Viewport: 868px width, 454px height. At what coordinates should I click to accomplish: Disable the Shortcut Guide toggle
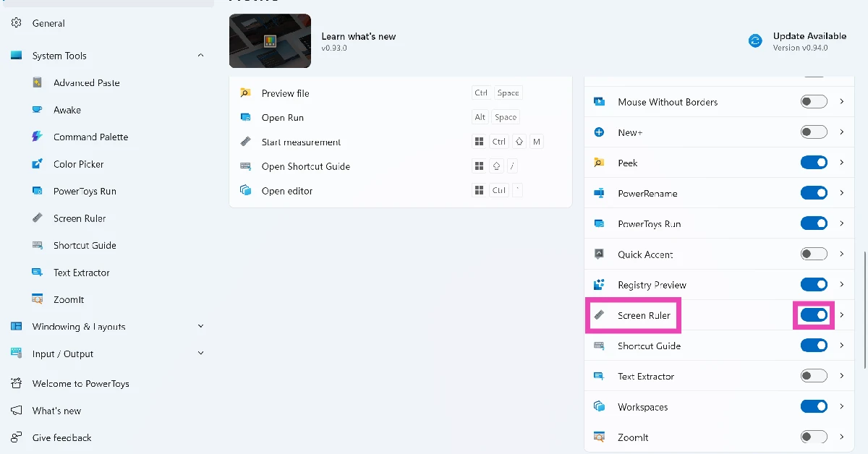coord(814,346)
